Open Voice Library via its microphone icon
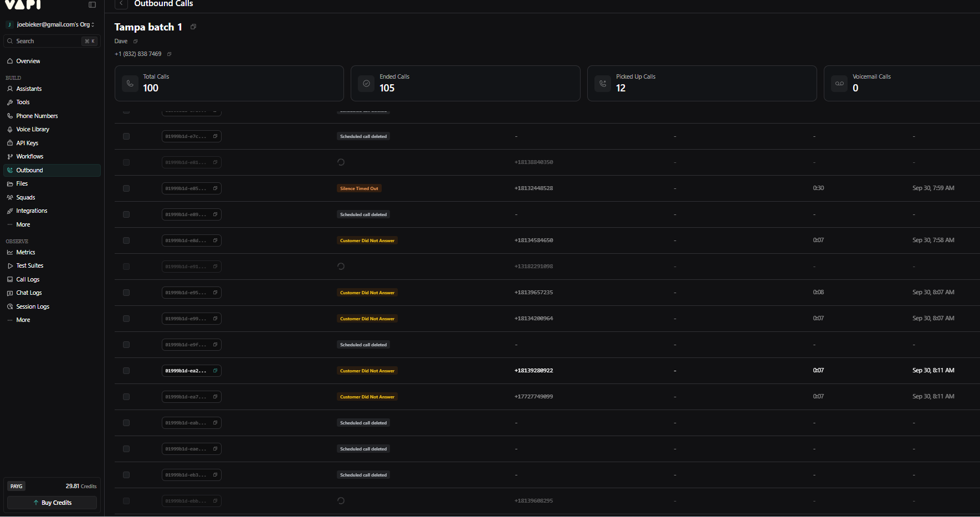980x517 pixels. [10, 129]
